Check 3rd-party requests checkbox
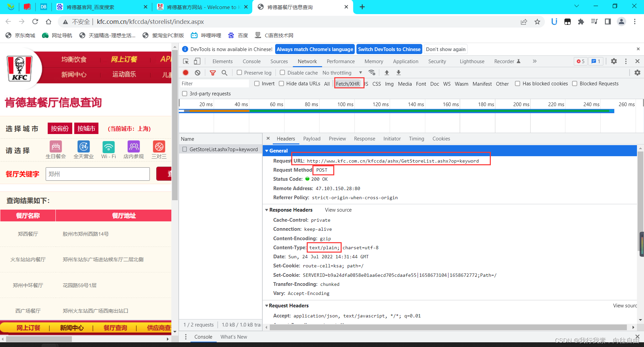644x347 pixels. [x=184, y=94]
